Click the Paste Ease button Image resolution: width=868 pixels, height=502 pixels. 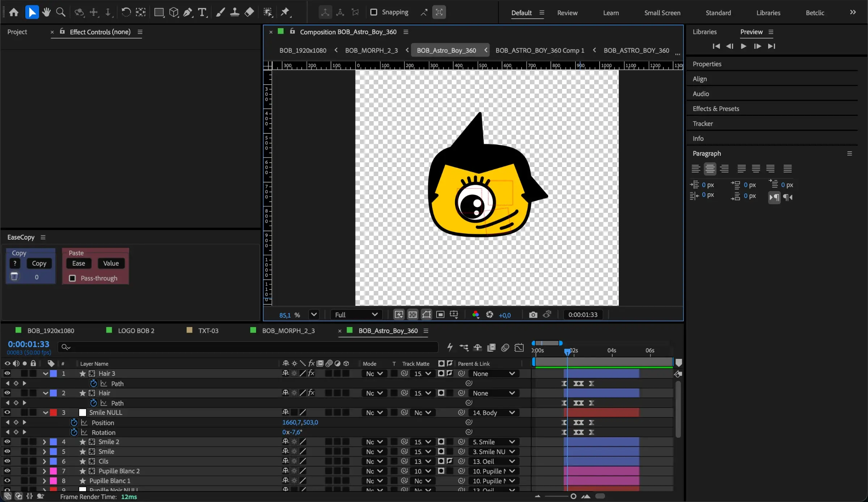click(x=78, y=263)
